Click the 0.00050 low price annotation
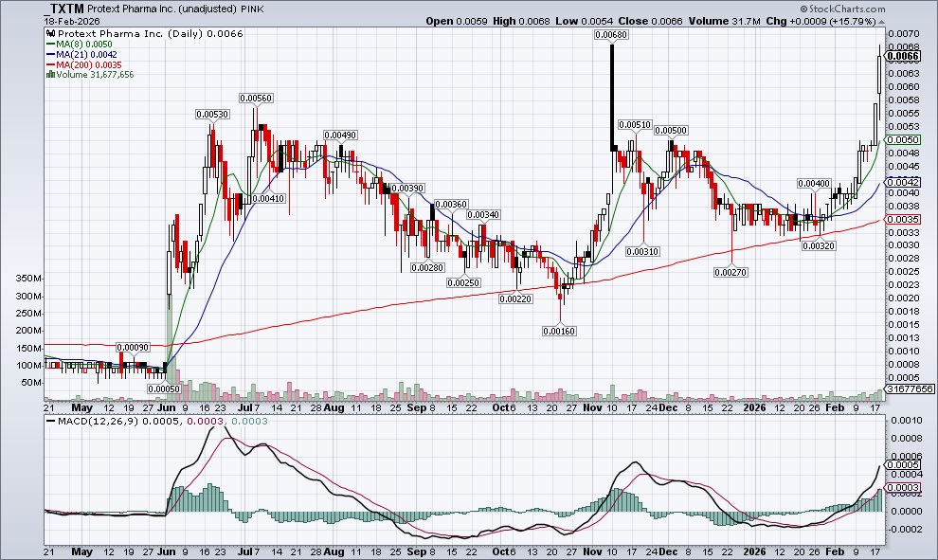The image size is (938, 560). click(164, 388)
